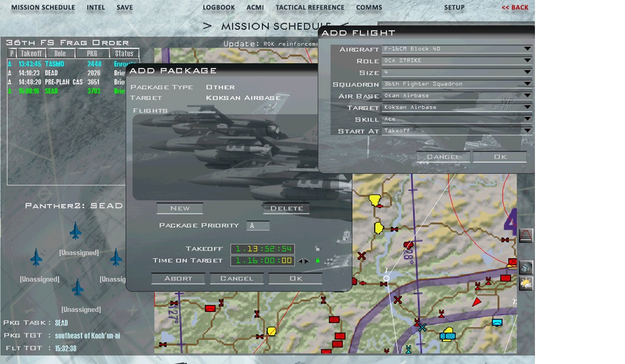Toggle the green Time on Target lock
The height and width of the screenshot is (364, 625).
click(318, 261)
